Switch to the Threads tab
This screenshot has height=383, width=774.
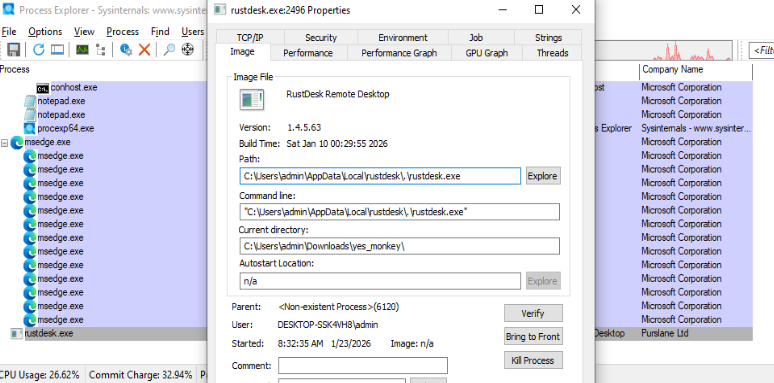552,53
